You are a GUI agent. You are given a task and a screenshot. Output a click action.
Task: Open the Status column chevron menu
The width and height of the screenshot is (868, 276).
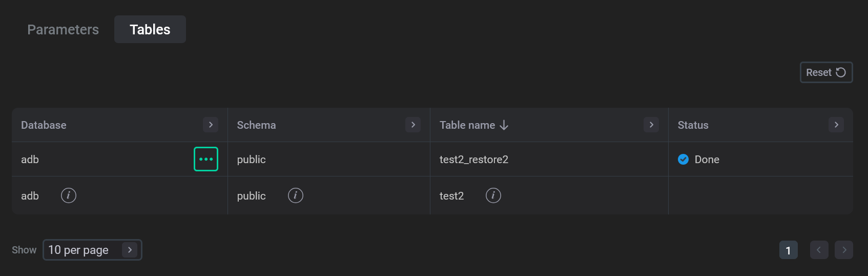point(836,125)
